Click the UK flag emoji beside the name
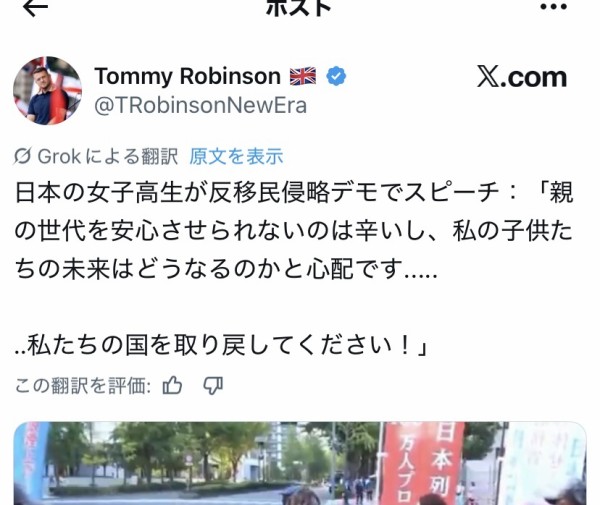The height and width of the screenshot is (505, 600). (303, 76)
